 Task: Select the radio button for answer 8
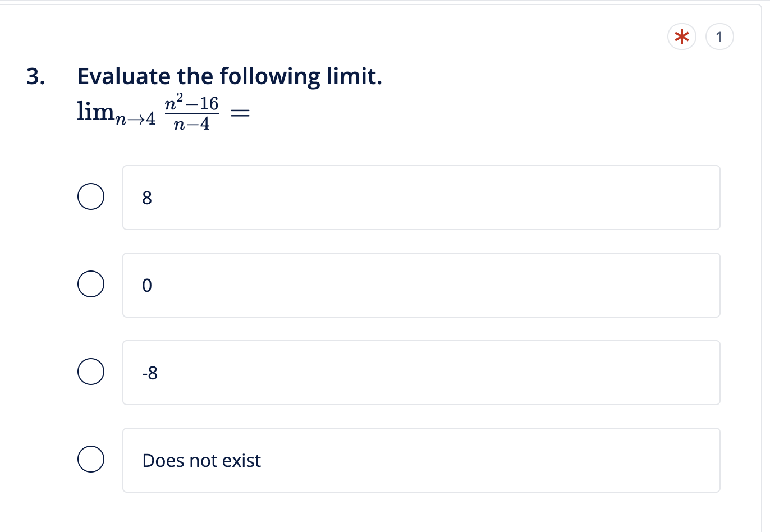click(91, 196)
